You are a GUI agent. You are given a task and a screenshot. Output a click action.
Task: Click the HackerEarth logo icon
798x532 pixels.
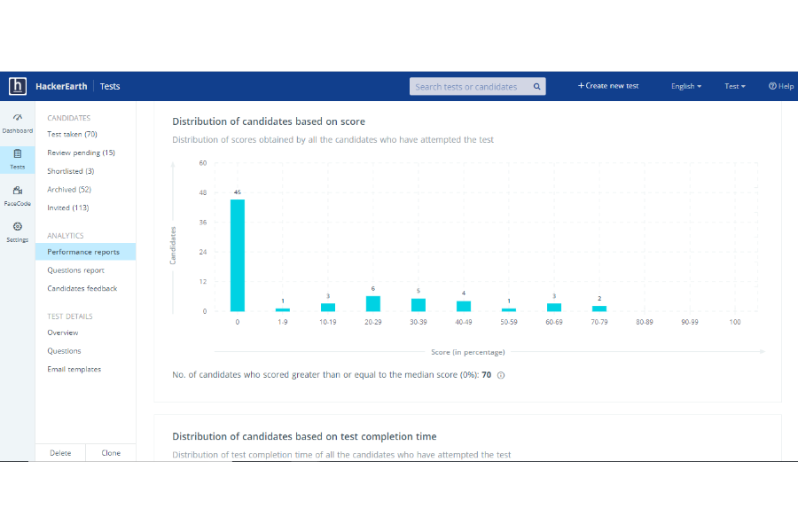[18, 86]
